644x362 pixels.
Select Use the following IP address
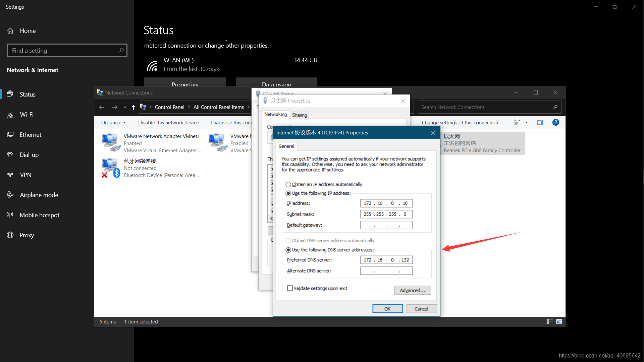point(288,193)
